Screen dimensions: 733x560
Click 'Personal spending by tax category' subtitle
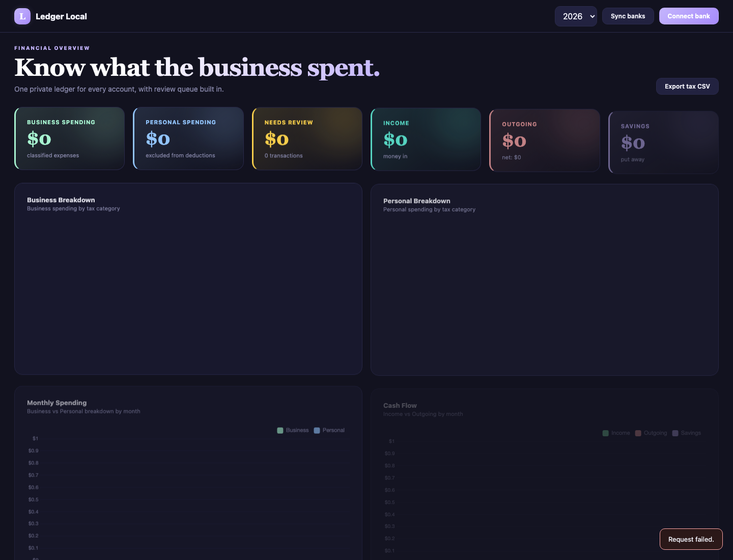(x=429, y=210)
